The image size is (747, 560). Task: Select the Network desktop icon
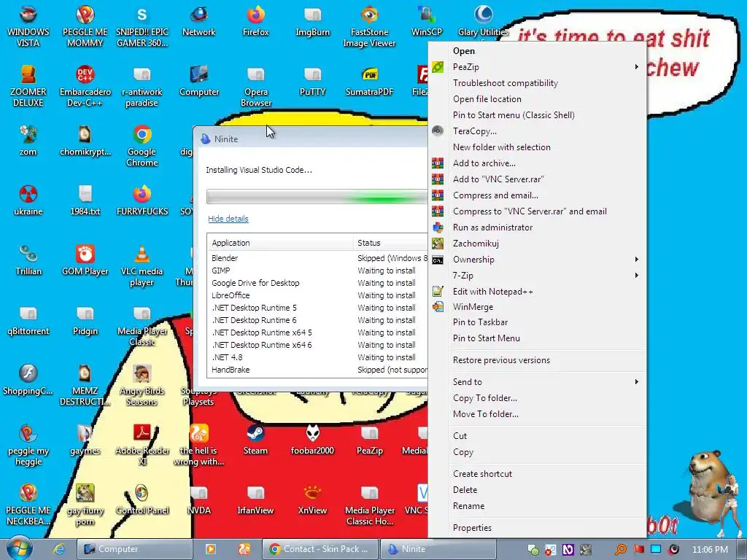point(198,20)
